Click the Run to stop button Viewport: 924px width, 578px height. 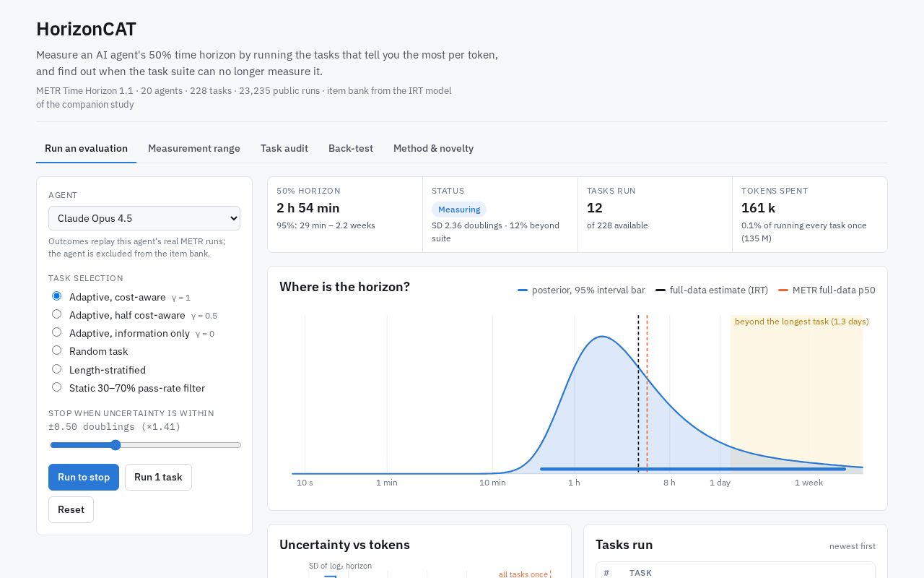click(84, 477)
